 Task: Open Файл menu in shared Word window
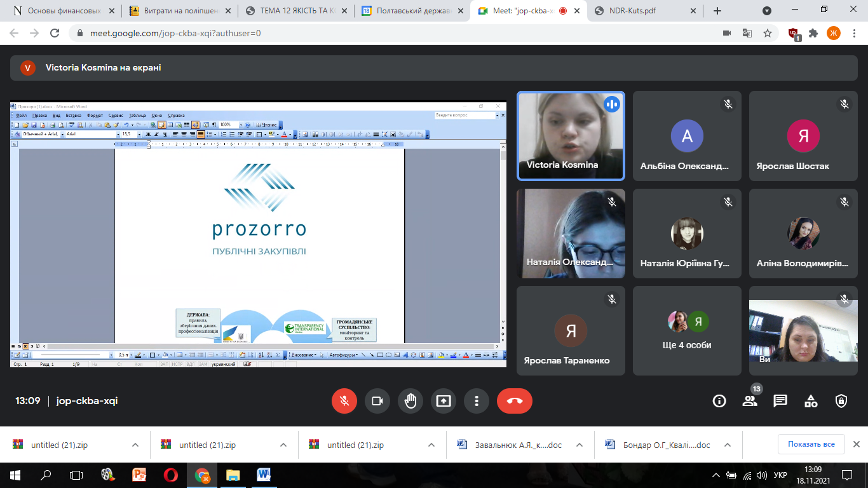[x=22, y=116]
